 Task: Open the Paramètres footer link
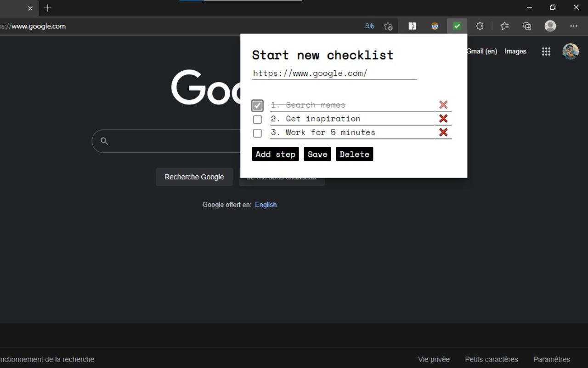[x=552, y=360]
